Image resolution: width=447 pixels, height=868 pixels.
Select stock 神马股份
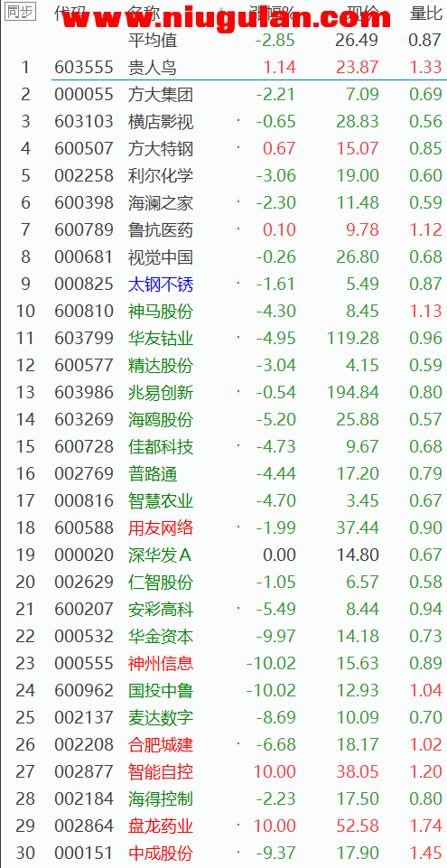pos(161,311)
